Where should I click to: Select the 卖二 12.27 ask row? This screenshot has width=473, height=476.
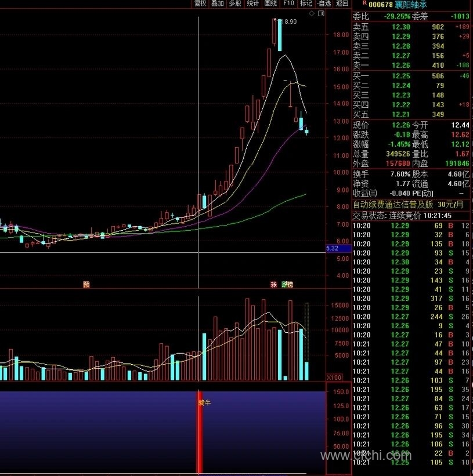[411, 56]
